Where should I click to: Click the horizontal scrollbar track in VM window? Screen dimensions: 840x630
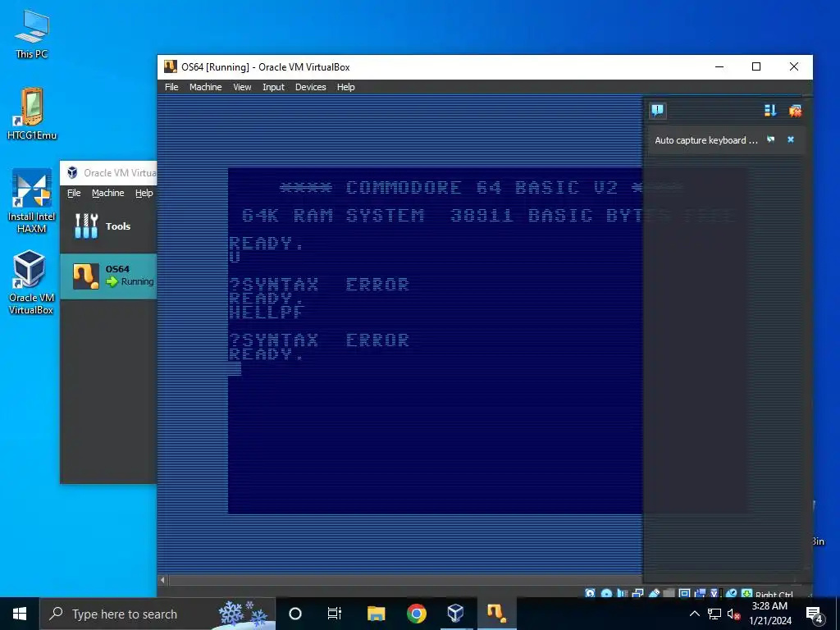(x=405, y=580)
